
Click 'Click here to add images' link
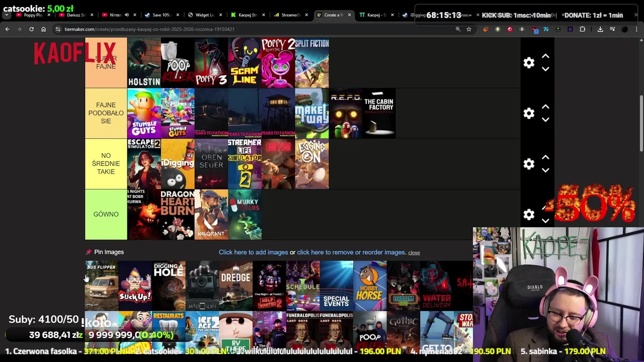tap(253, 252)
